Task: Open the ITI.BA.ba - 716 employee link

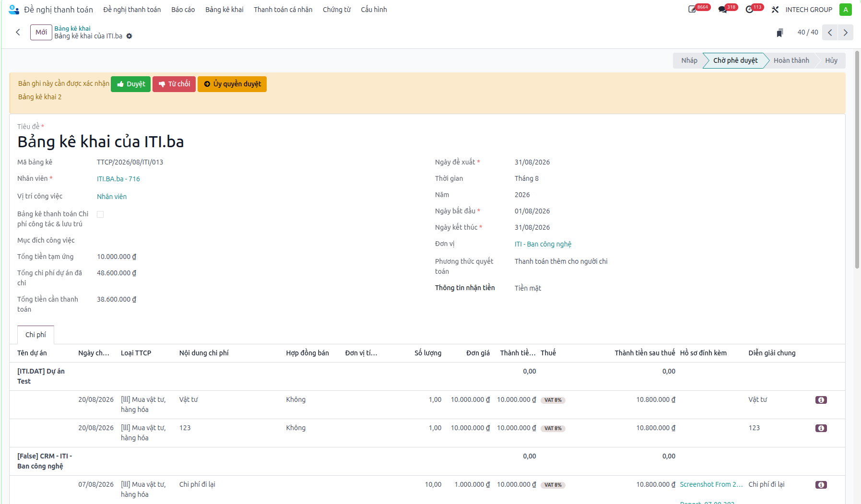Action: tap(118, 179)
